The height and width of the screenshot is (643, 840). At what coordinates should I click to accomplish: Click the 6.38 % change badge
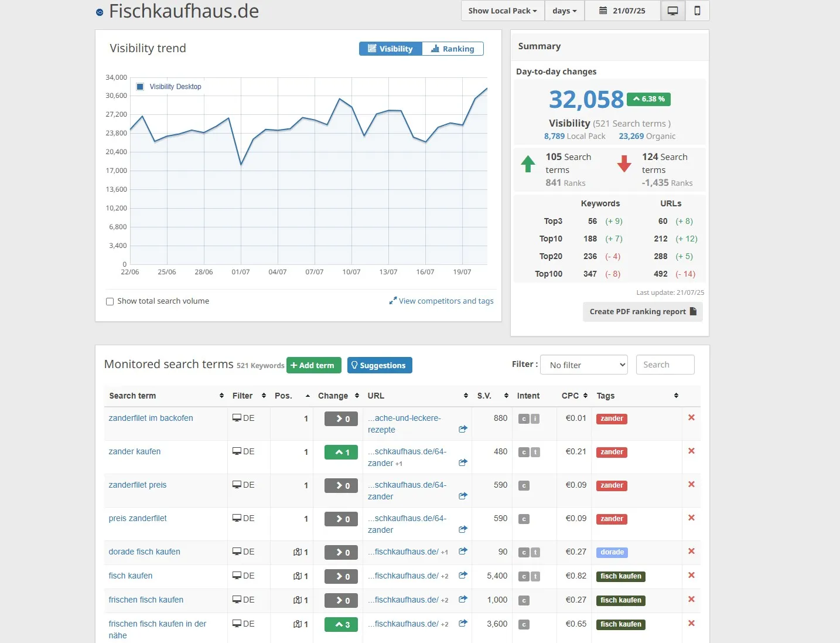[648, 99]
